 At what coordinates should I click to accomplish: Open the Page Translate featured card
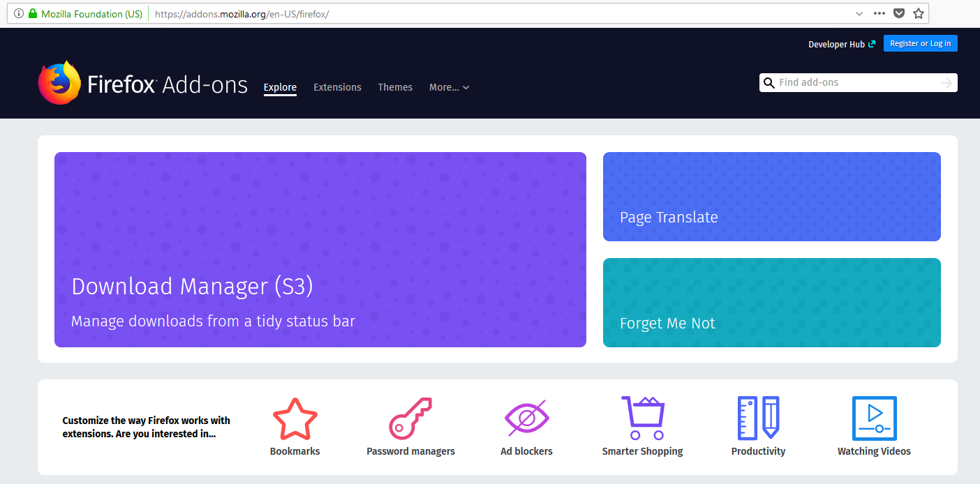coord(772,197)
